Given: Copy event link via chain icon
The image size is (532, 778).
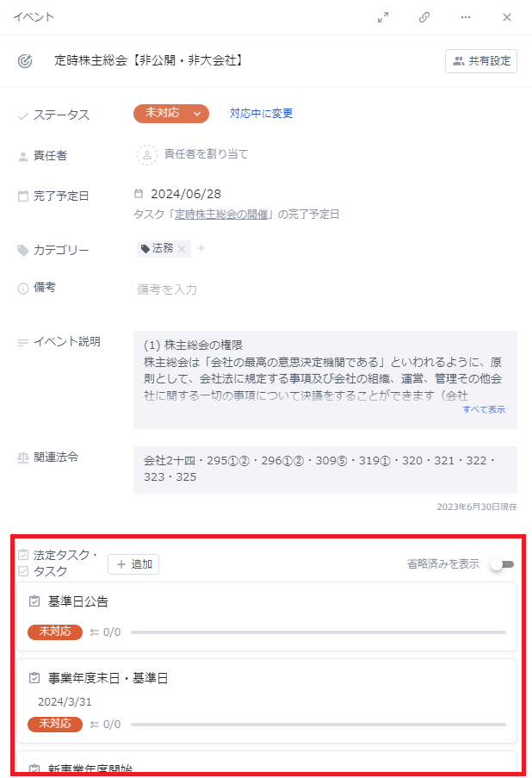Looking at the screenshot, I should click(x=424, y=17).
